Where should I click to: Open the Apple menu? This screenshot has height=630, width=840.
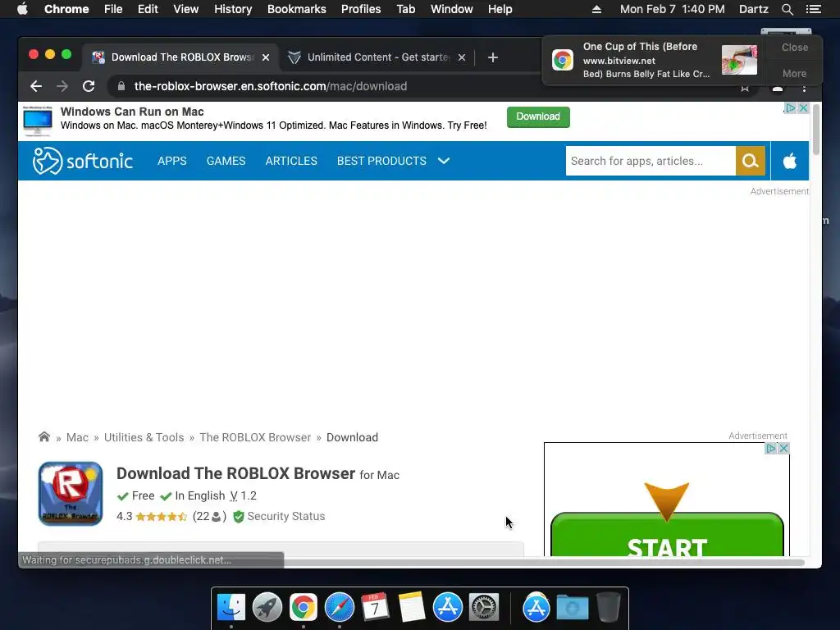pos(22,9)
